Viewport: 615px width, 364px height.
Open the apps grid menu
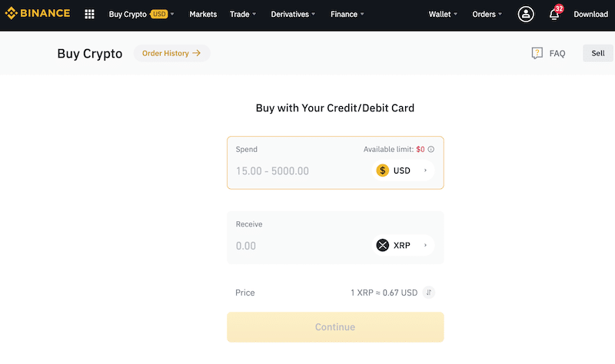pyautogui.click(x=89, y=14)
